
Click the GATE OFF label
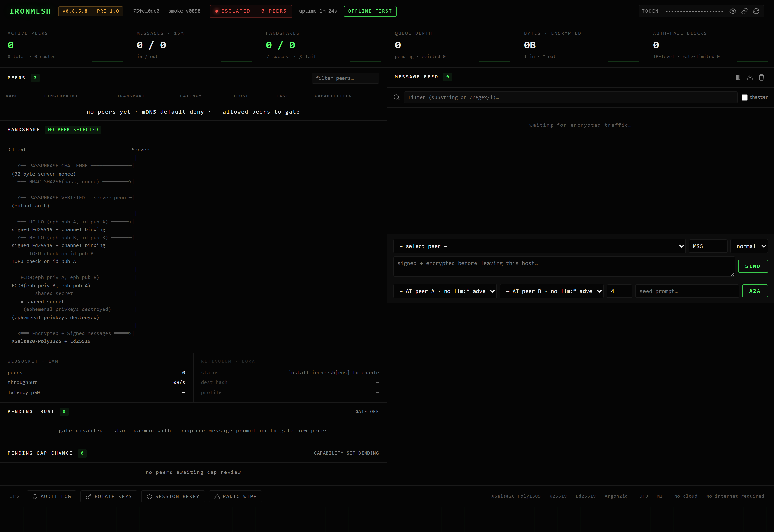(x=367, y=412)
